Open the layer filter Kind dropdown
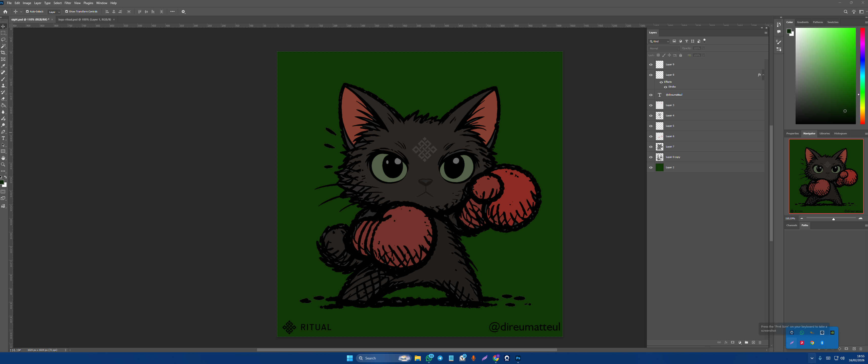Image resolution: width=868 pixels, height=364 pixels. pos(659,41)
